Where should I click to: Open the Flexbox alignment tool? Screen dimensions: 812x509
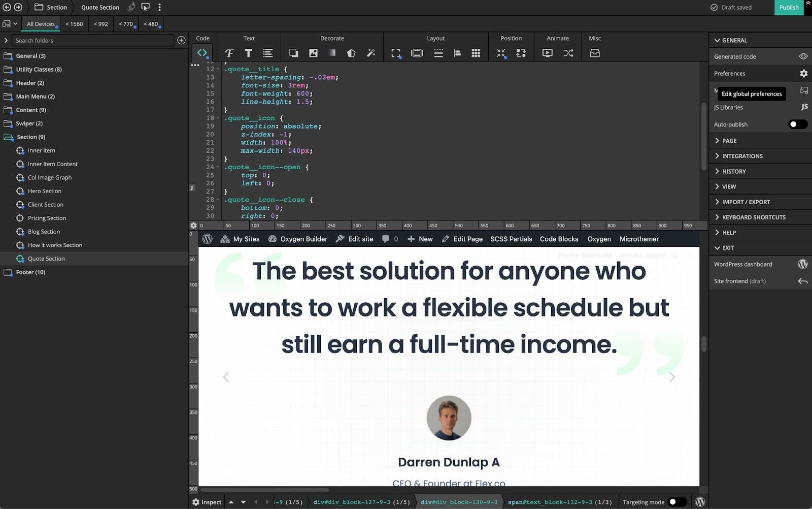click(x=457, y=53)
